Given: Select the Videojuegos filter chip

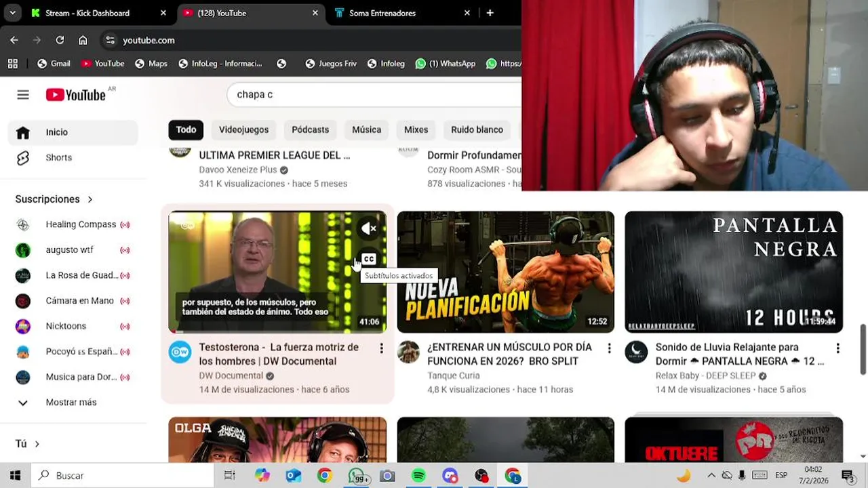Looking at the screenshot, I should tap(243, 129).
